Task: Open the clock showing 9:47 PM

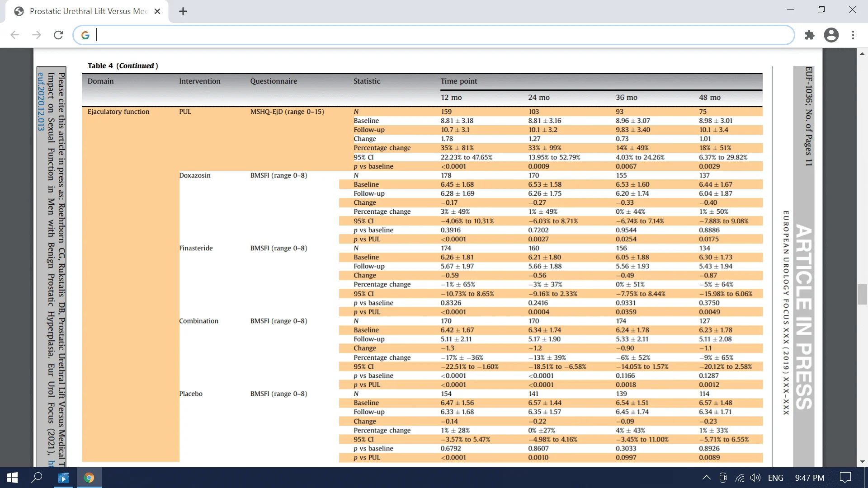Action: (x=810, y=478)
